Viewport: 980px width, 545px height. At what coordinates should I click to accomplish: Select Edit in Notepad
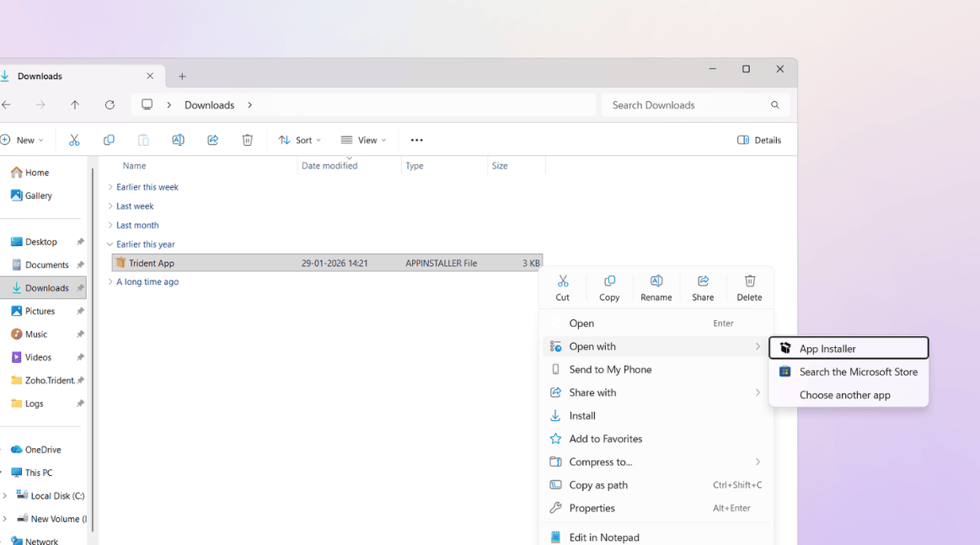658,537
